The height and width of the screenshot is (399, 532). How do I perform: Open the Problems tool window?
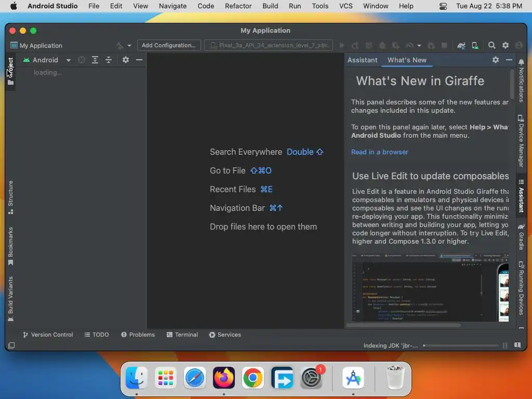[x=138, y=335]
